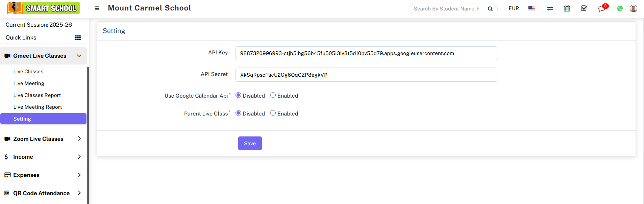The image size is (644, 204).
Task: Select Disabled for Parent Live Class
Action: tap(238, 113)
